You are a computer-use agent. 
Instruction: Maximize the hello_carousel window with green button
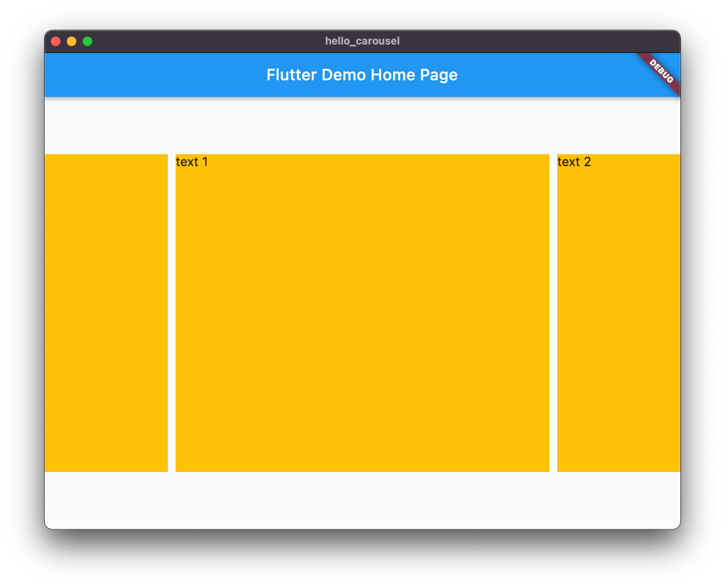tap(88, 41)
